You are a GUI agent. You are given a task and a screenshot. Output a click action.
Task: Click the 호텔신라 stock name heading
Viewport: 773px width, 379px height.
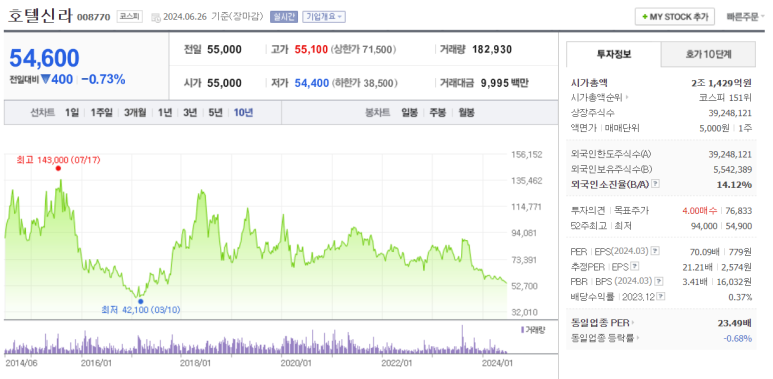39,15
